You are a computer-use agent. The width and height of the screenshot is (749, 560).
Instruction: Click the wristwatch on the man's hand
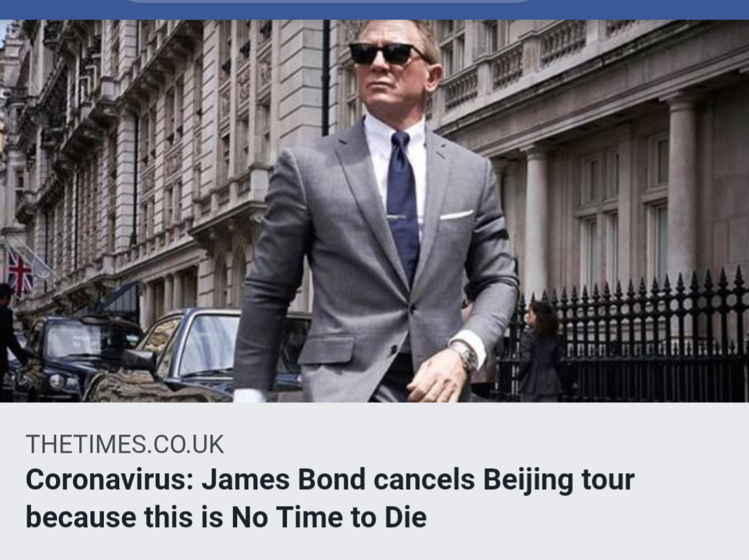(x=464, y=356)
